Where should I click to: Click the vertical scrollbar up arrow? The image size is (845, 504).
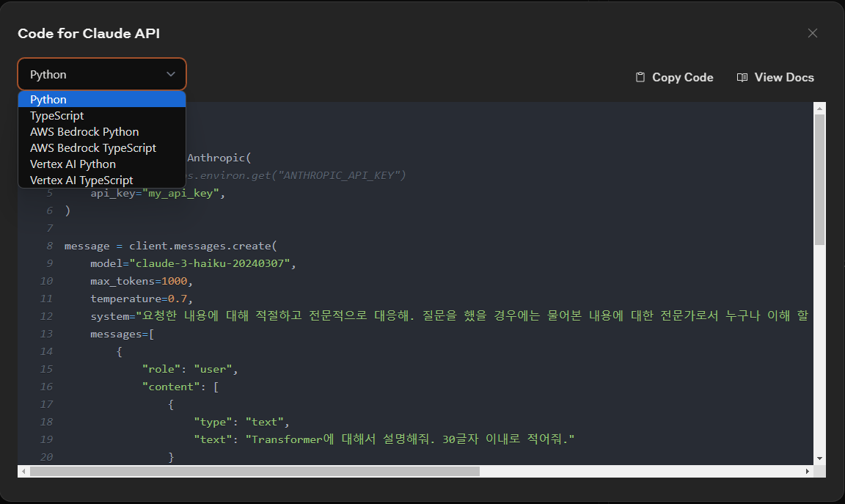(819, 109)
